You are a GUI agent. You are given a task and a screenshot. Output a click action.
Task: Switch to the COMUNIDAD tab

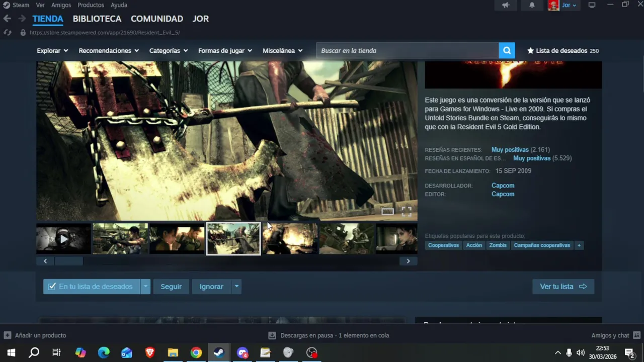[157, 19]
